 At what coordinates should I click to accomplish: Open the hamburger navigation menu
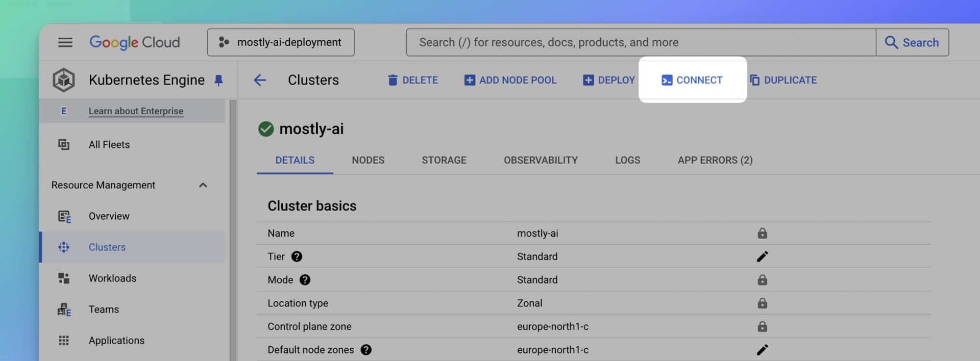65,42
